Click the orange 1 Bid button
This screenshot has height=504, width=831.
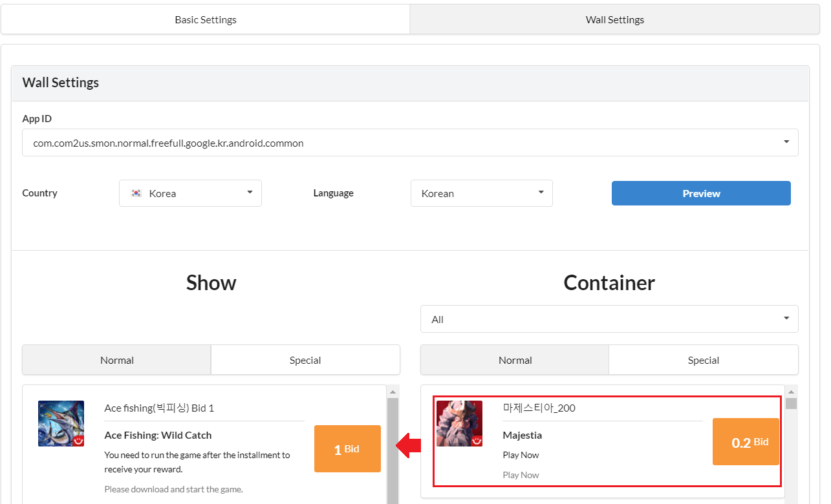point(347,449)
